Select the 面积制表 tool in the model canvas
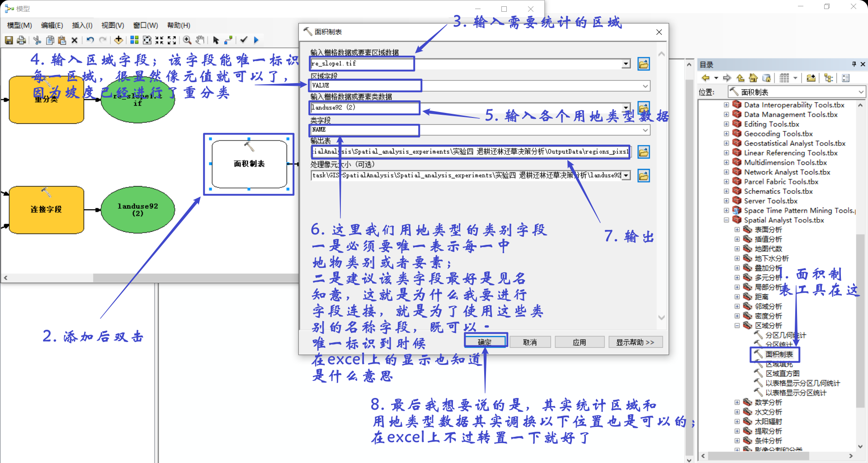Screen dimensions: 868x463 coord(250,164)
